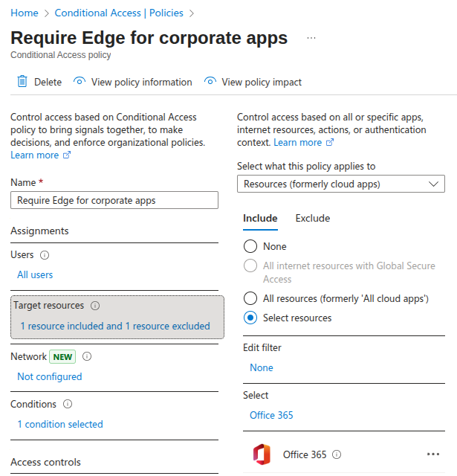The width and height of the screenshot is (457, 476).
Task: Switch to the Exclude tab
Action: [x=313, y=219]
